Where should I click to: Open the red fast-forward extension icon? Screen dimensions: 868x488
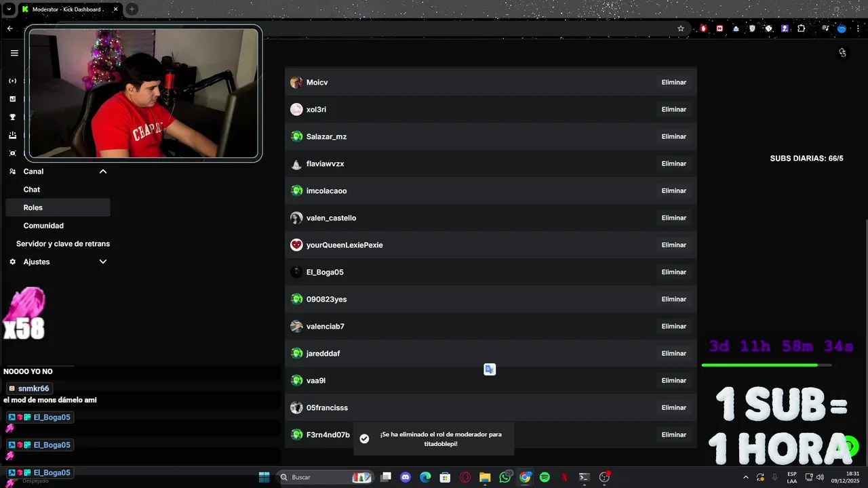coord(719,28)
